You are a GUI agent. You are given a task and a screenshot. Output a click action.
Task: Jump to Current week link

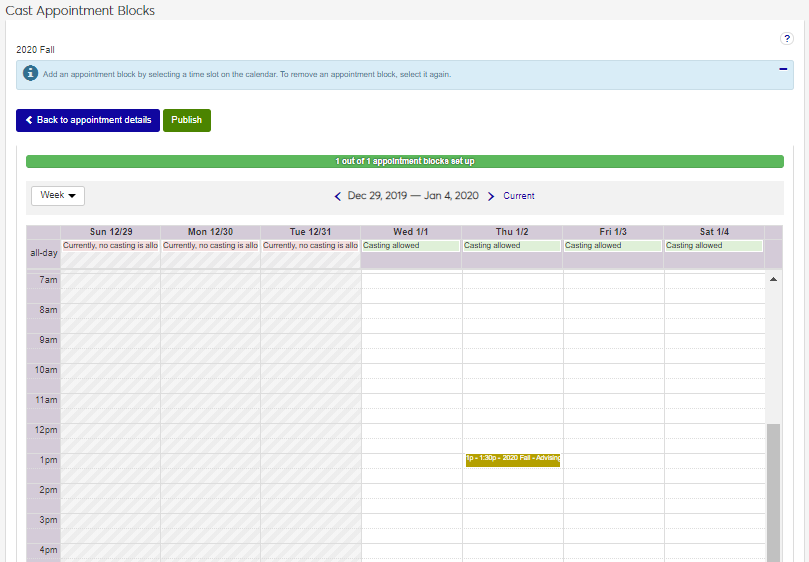click(x=518, y=196)
